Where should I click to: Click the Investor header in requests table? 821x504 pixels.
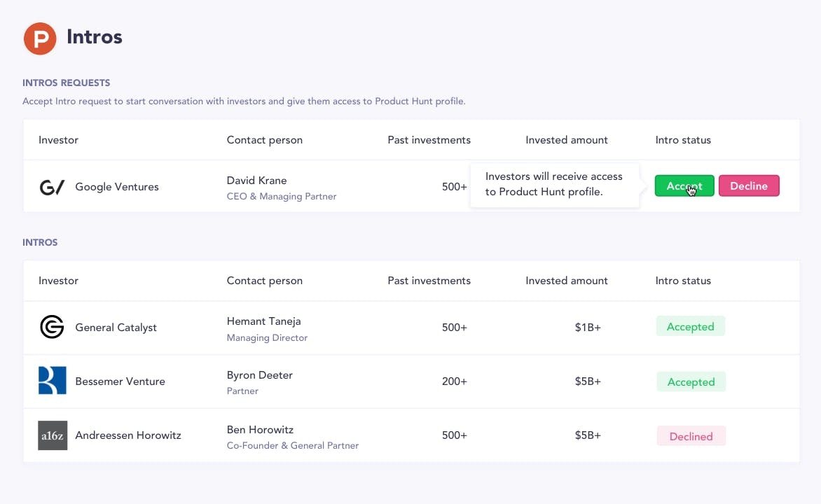click(58, 140)
